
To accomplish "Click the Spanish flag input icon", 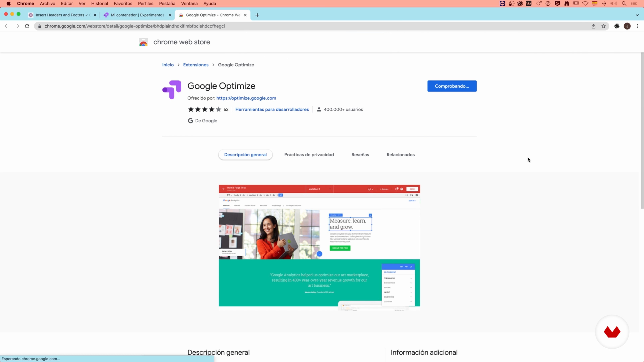I will 595,4.
